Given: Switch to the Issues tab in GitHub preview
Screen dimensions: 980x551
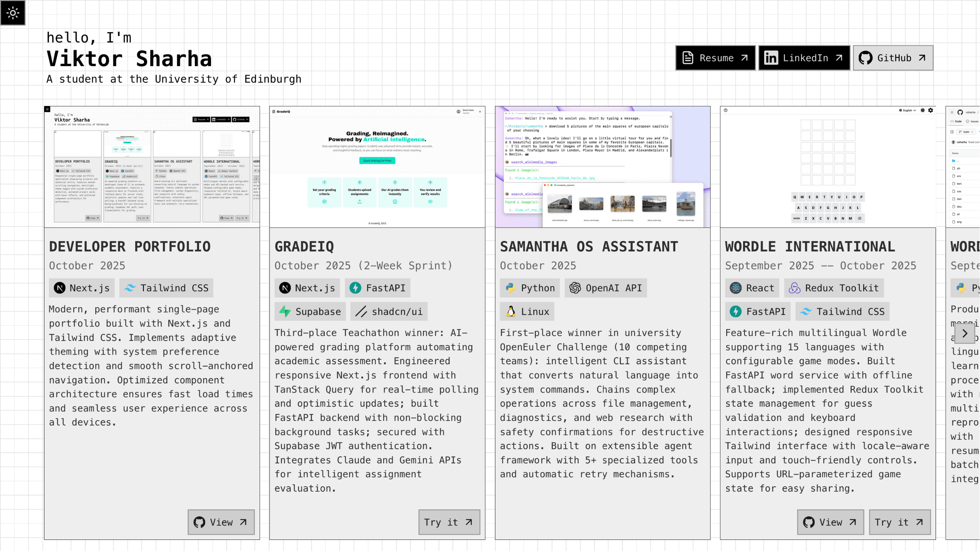Looking at the screenshot, I should 973,121.
